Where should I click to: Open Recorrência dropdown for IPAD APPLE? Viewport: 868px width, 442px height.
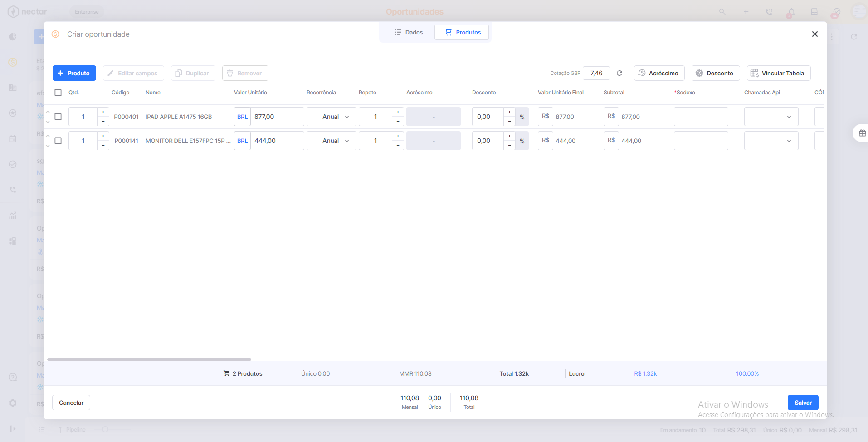click(x=332, y=117)
